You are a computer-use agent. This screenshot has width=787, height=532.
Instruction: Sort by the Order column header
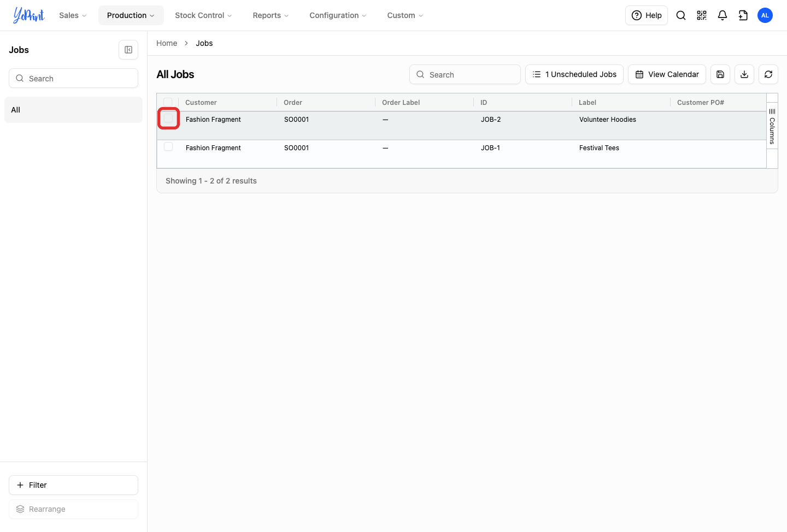click(293, 103)
